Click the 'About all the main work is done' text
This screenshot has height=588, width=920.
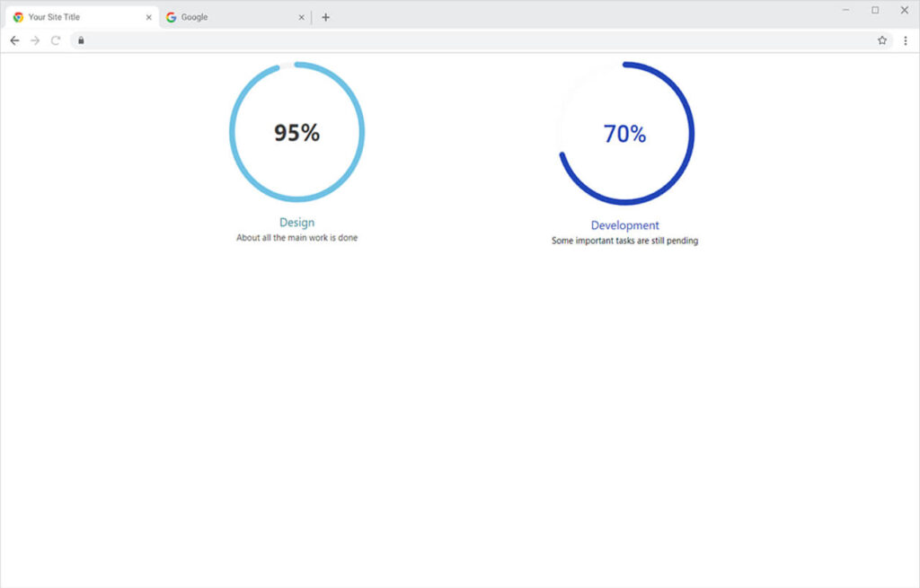296,238
